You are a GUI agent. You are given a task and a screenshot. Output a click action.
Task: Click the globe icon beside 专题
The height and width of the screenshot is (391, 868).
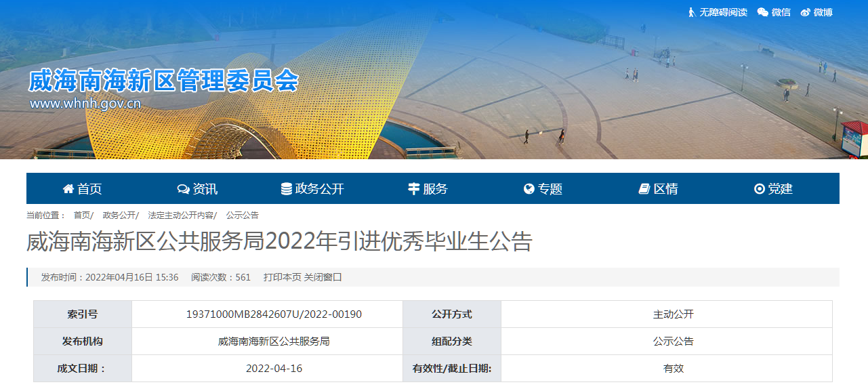pos(529,189)
